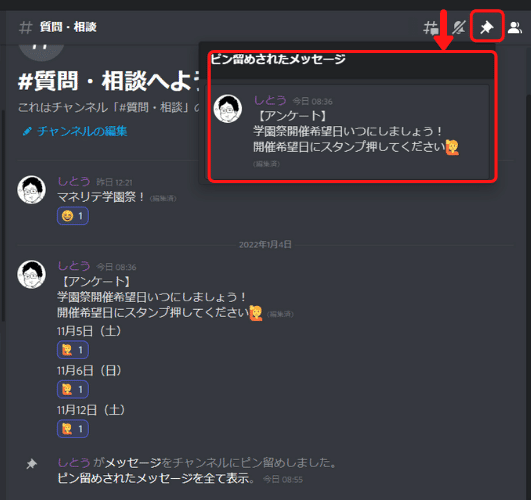The image size is (531, 500).
Task: Toggle the notification mute bell icon
Action: click(x=459, y=27)
